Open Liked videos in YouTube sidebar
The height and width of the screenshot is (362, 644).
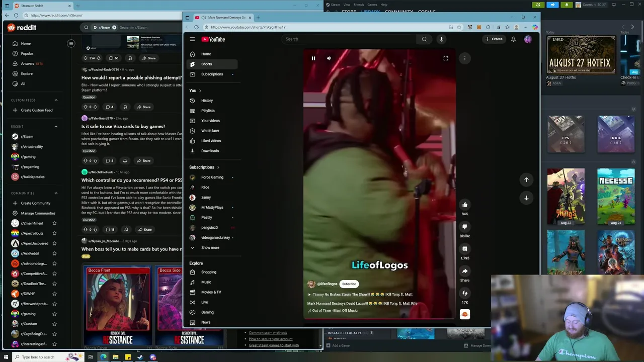click(212, 141)
